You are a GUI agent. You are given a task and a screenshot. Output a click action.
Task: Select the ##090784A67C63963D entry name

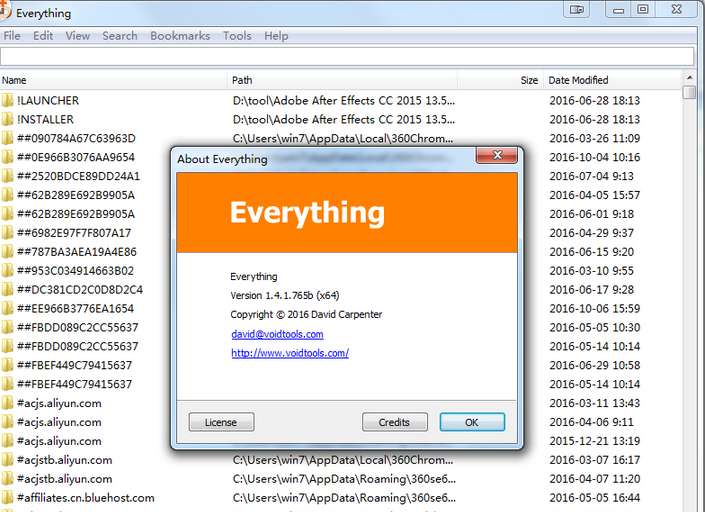76,138
